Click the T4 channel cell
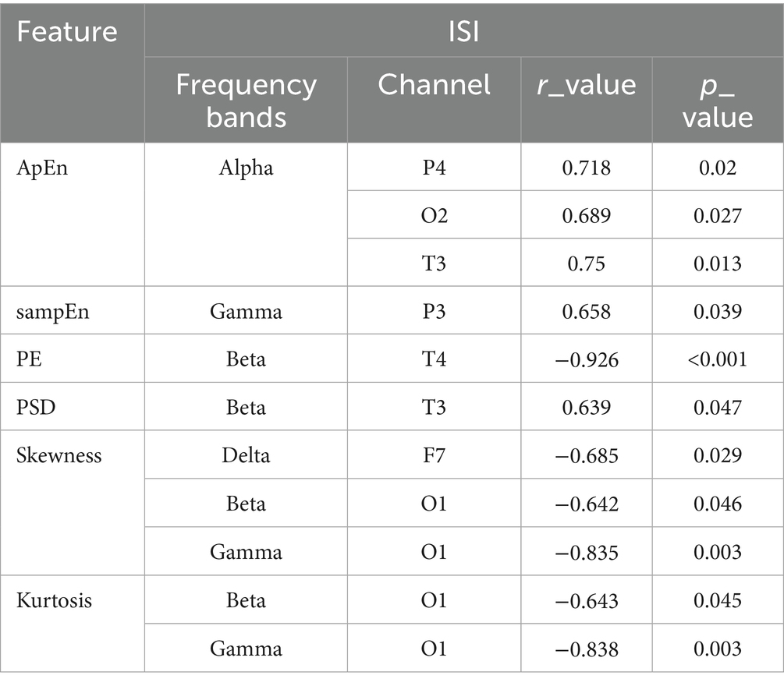784x686 pixels. (x=434, y=359)
